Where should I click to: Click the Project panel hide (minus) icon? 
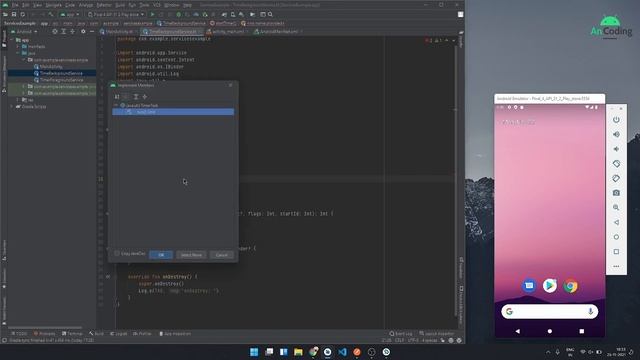click(92, 31)
